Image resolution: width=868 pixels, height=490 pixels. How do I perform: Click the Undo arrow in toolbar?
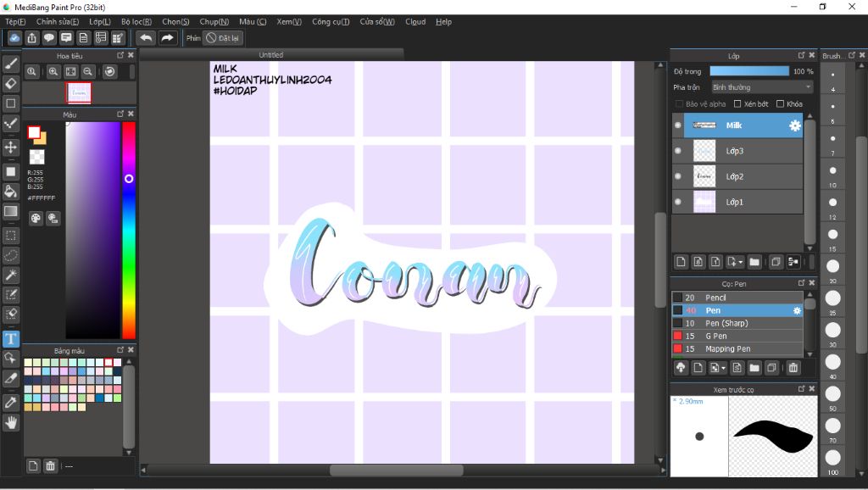click(146, 37)
